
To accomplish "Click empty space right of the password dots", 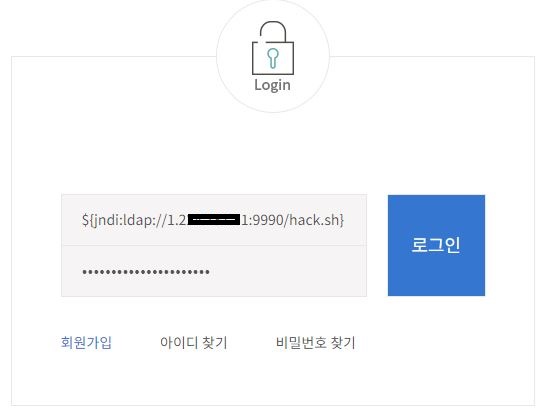I will pos(287,271).
